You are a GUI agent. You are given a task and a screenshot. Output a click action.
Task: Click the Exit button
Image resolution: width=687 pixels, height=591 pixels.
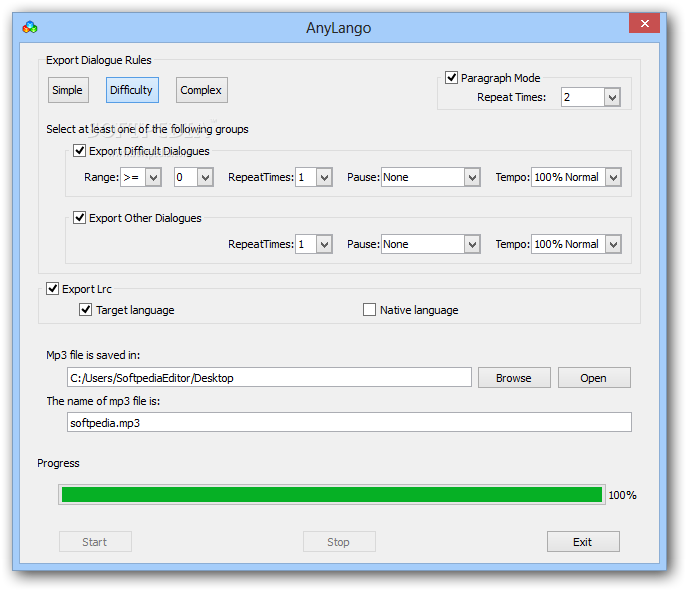click(x=583, y=542)
